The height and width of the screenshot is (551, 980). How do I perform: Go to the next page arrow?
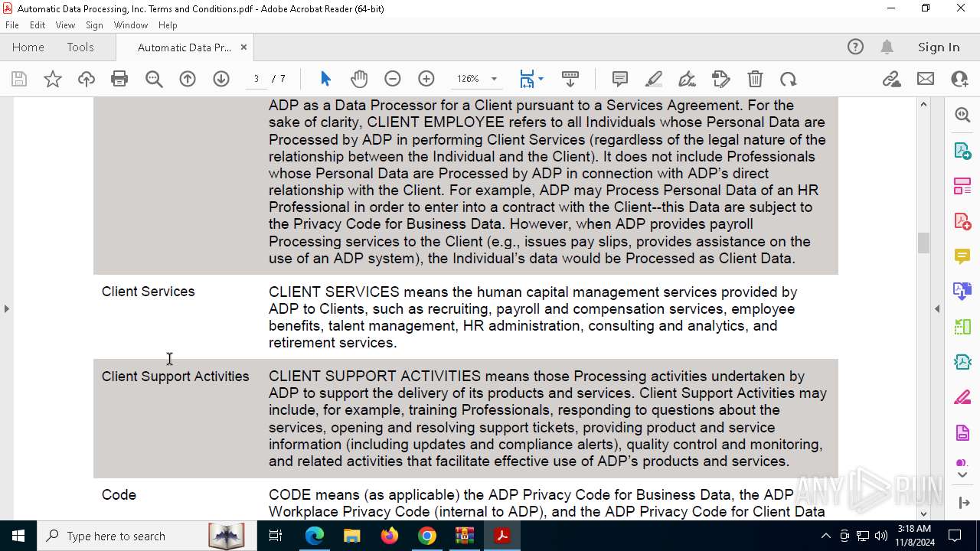click(x=221, y=79)
